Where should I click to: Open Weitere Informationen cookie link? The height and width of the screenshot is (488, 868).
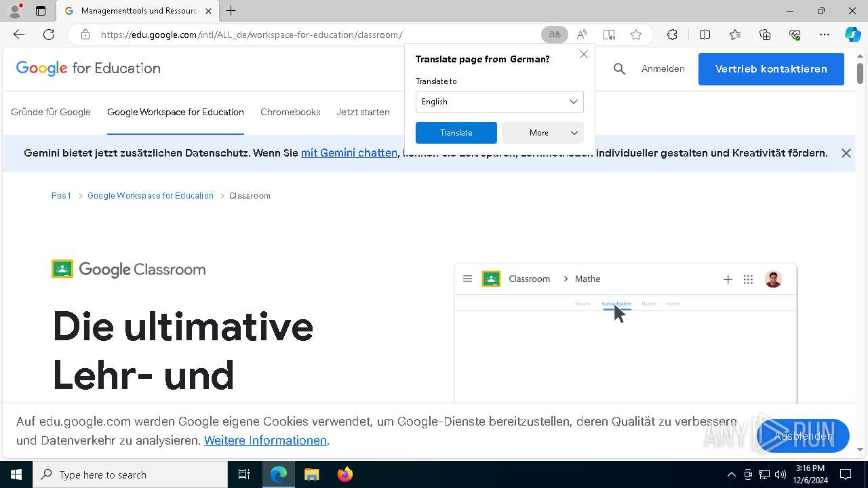point(265,441)
